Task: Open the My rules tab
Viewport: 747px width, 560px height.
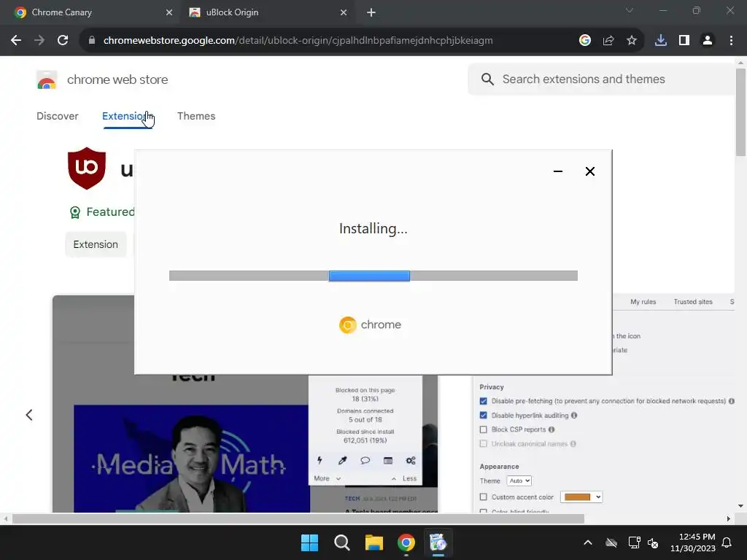Action: (643, 301)
